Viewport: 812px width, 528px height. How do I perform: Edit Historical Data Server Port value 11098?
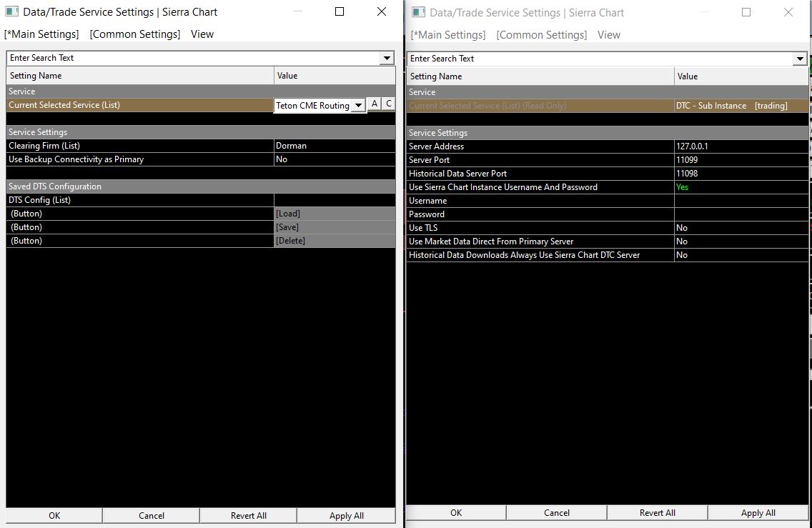[x=741, y=174]
